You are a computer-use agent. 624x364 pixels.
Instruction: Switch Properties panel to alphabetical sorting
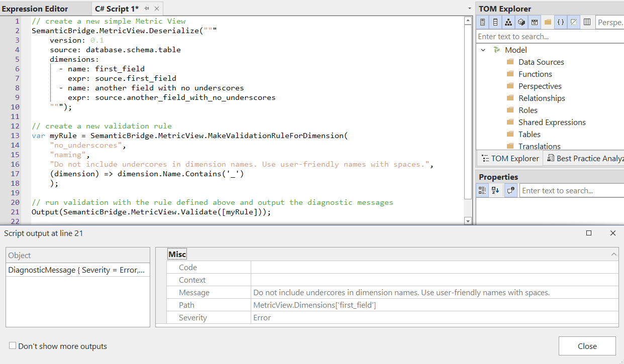pyautogui.click(x=495, y=190)
